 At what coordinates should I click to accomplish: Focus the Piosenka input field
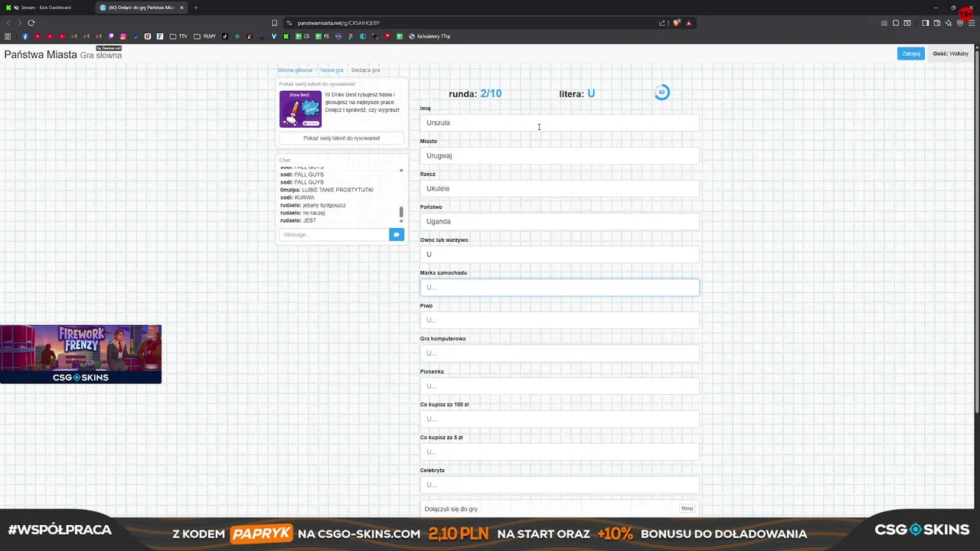pyautogui.click(x=560, y=386)
